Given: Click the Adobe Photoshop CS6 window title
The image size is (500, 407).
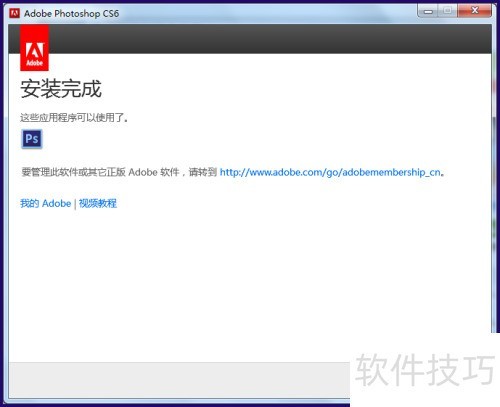Looking at the screenshot, I should [x=71, y=14].
